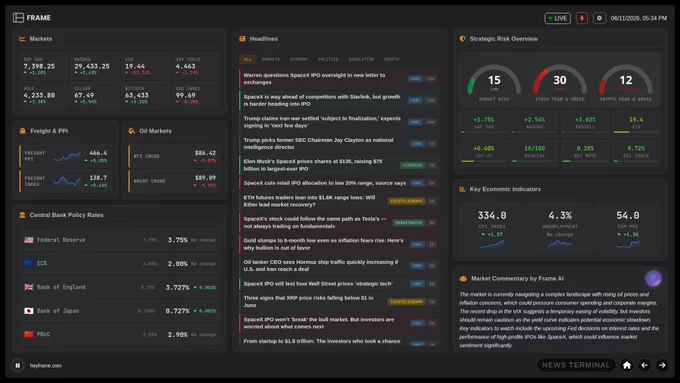Switch to the REGULATION headlines tab
Image resolution: width=680 pixels, height=383 pixels.
click(361, 59)
